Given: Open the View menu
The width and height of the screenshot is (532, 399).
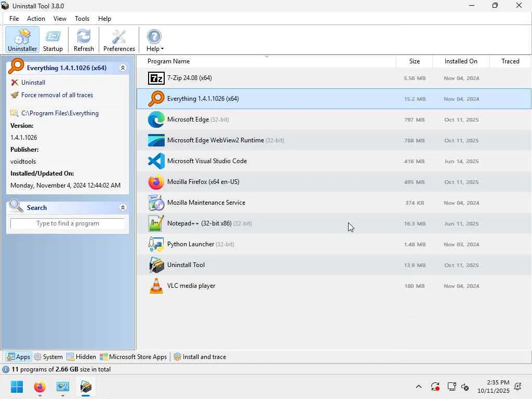Looking at the screenshot, I should 60,19.
